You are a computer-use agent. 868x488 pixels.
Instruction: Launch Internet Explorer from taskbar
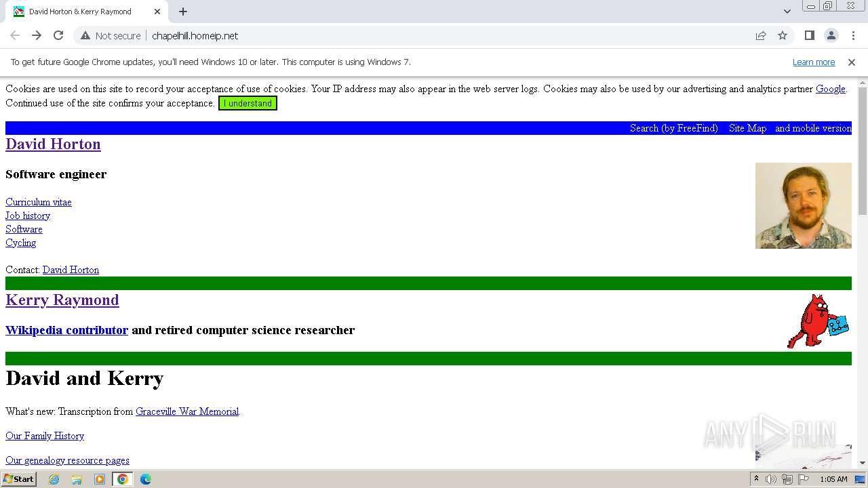pyautogui.click(x=54, y=479)
